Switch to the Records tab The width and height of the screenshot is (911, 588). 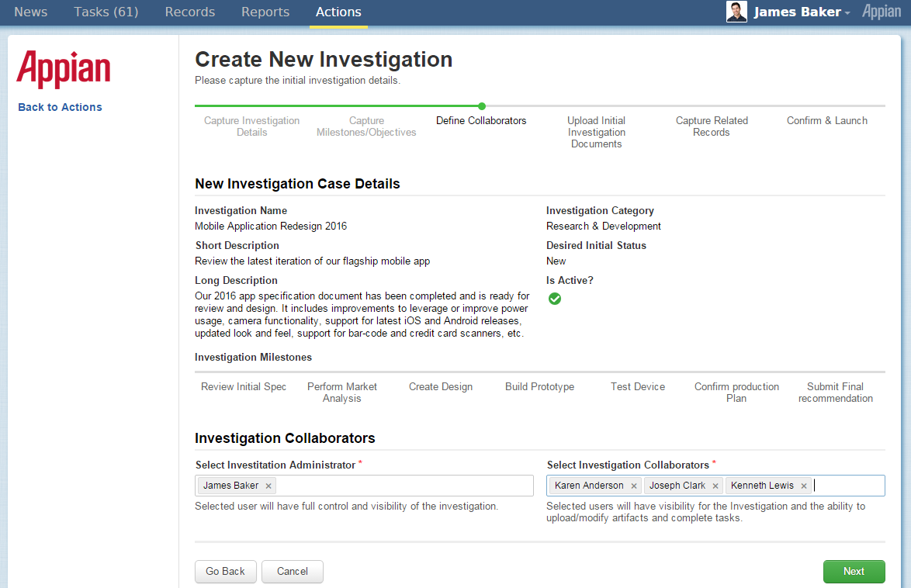190,12
